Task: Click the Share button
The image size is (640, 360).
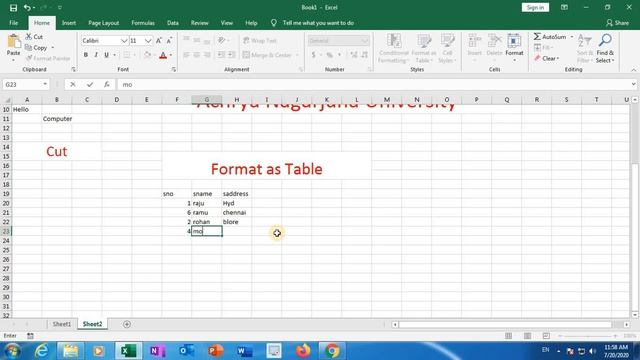Action: (618, 23)
